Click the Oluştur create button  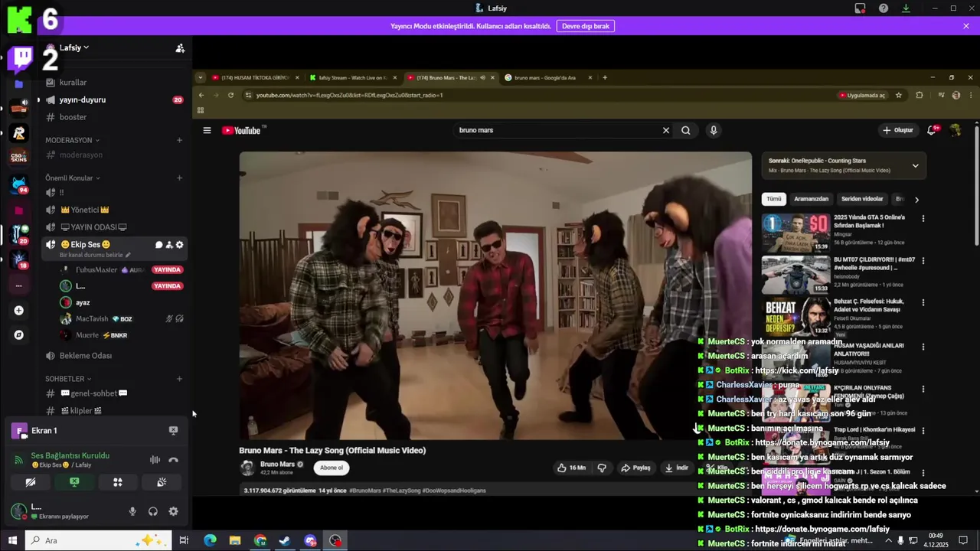click(x=898, y=130)
